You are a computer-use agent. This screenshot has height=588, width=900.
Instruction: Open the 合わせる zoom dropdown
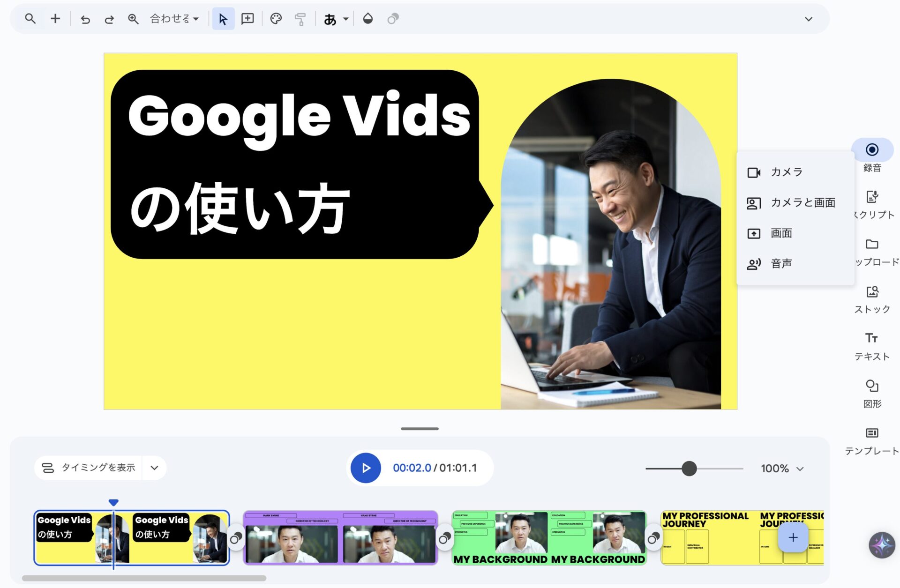tap(173, 19)
